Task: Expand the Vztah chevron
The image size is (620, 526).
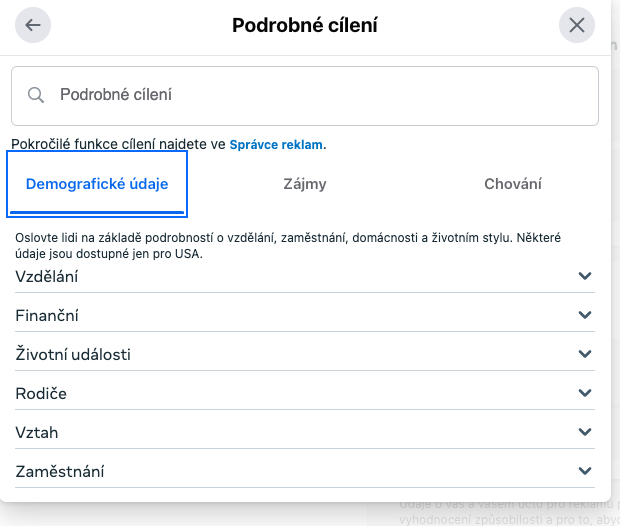Action: point(585,431)
